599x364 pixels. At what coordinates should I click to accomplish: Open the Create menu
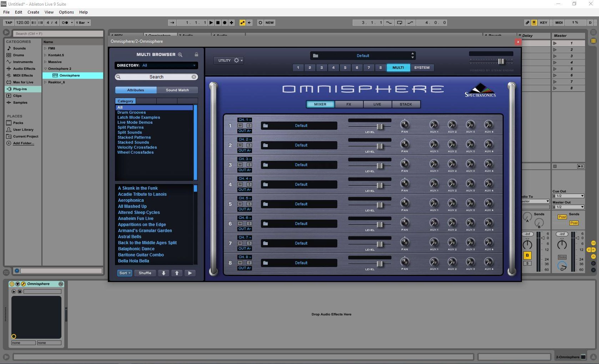(33, 12)
